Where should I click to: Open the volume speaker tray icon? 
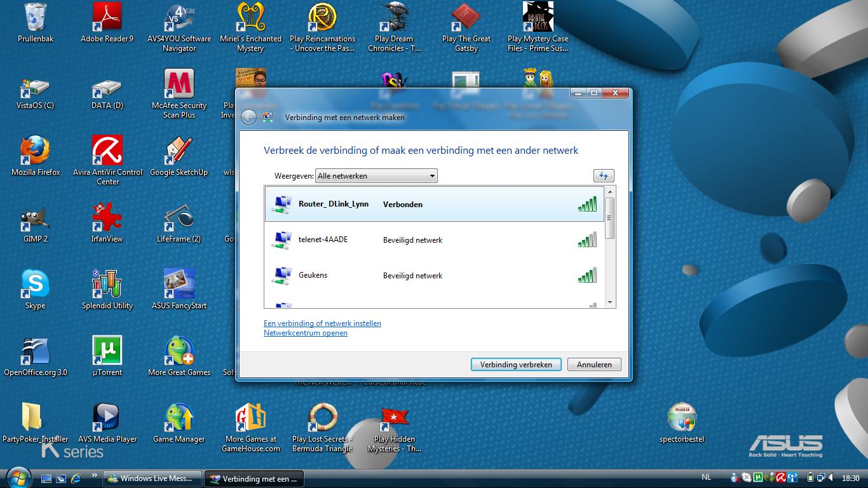click(x=831, y=478)
